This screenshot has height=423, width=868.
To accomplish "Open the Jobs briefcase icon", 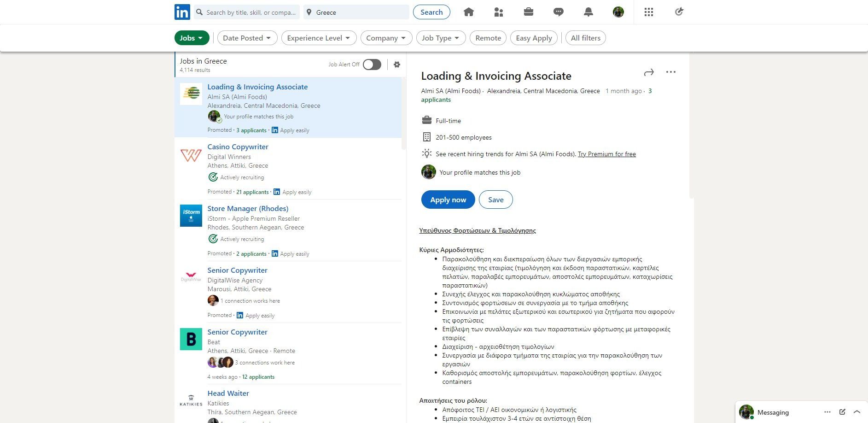I will click(x=529, y=12).
